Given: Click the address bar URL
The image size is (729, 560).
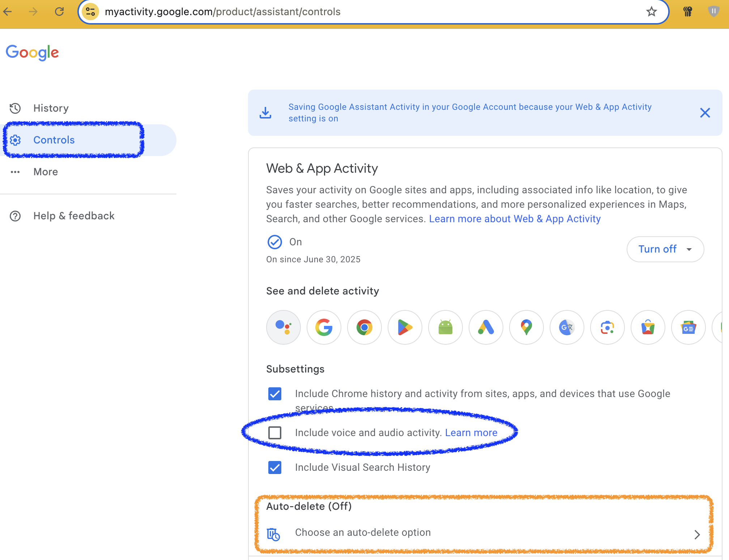Looking at the screenshot, I should [x=222, y=12].
